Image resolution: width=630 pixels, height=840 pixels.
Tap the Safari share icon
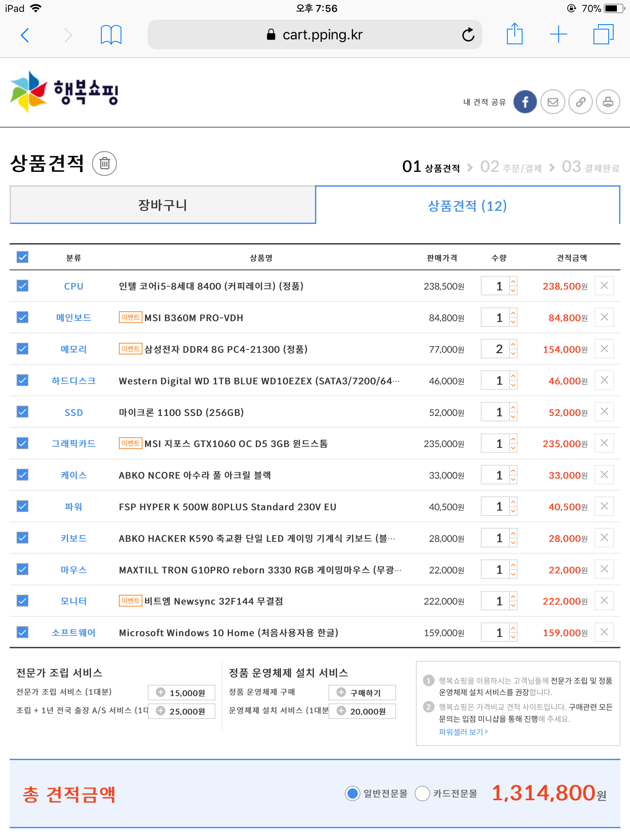[514, 34]
